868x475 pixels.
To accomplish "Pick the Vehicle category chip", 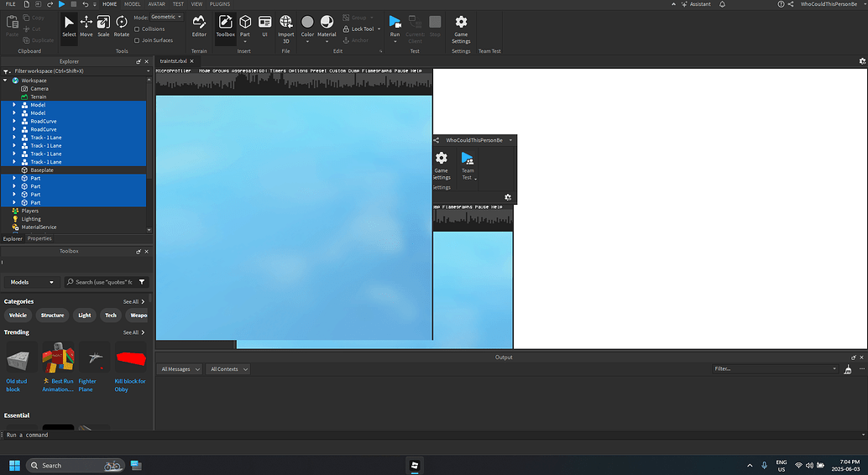I will pyautogui.click(x=18, y=315).
